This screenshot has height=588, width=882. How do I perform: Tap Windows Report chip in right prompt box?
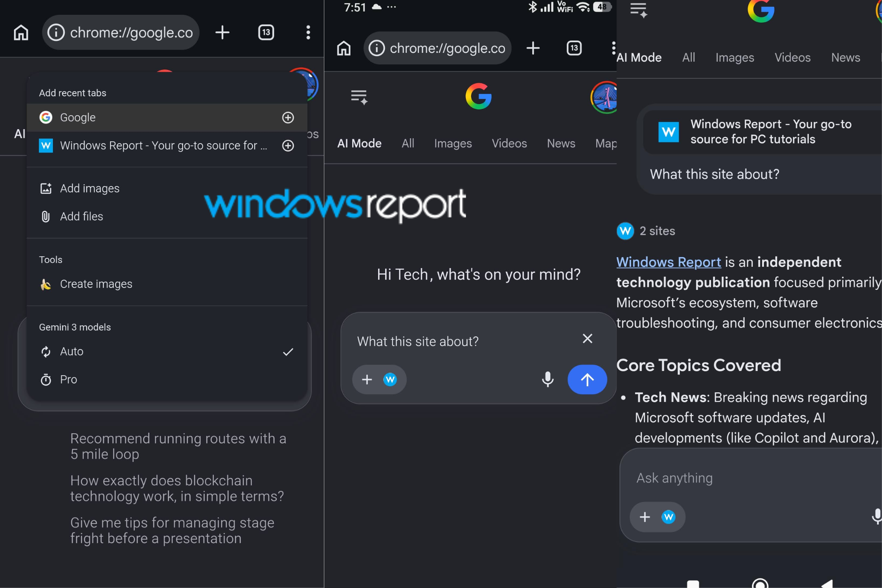tap(668, 517)
